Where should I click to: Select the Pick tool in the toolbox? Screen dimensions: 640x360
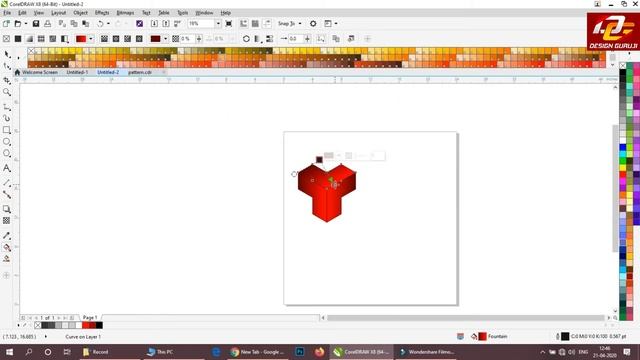7,54
